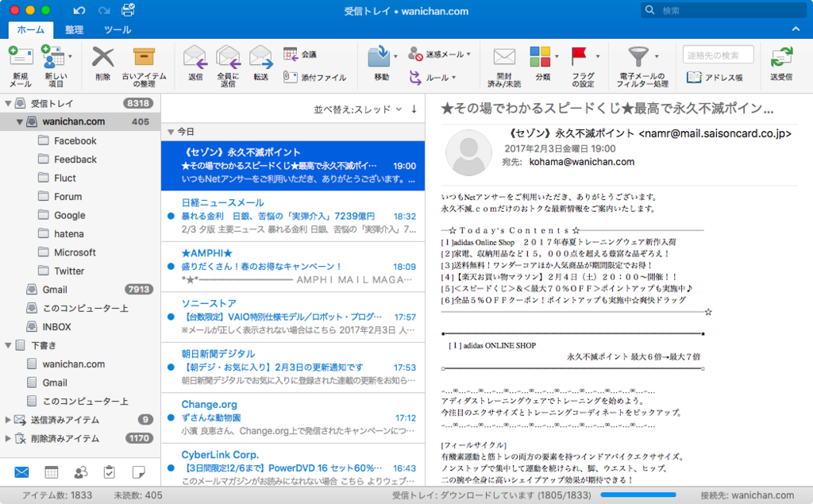The height and width of the screenshot is (504, 813).
Task: Switch to People view in the bottom bar
Action: [81, 472]
